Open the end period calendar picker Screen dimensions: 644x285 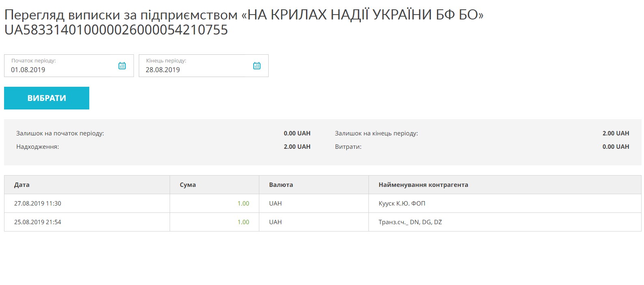257,66
